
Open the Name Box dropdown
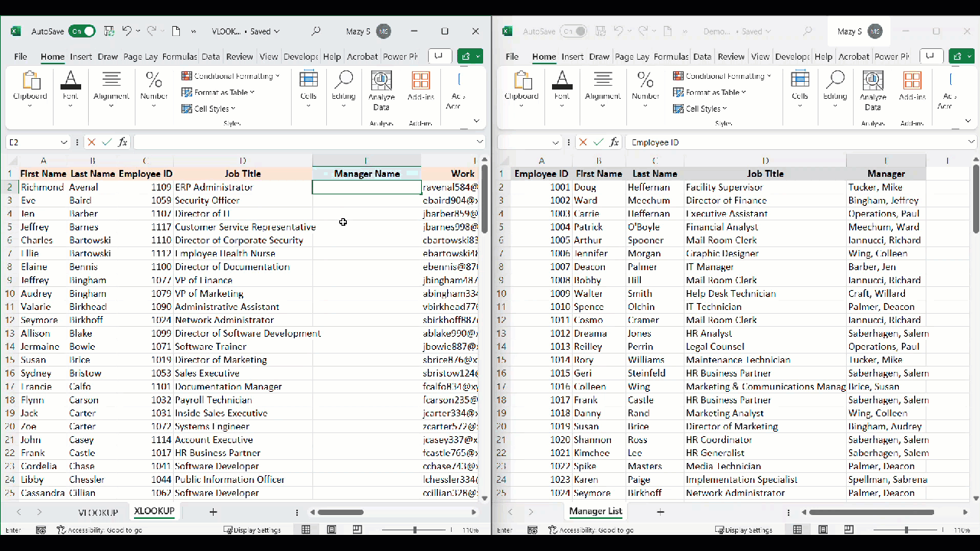click(x=65, y=142)
